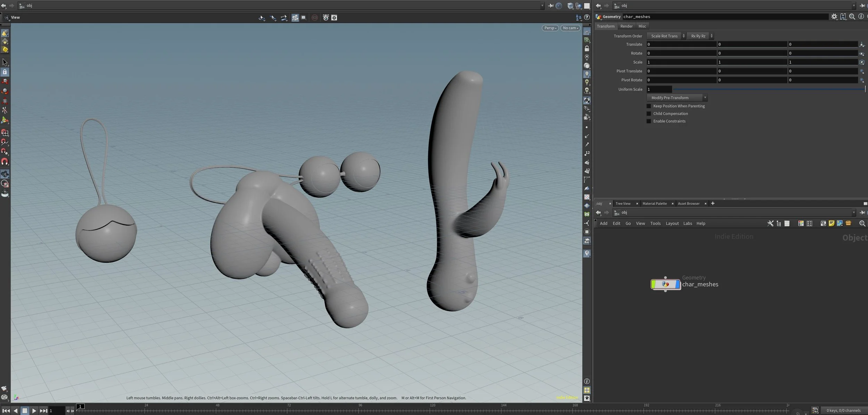This screenshot has height=415, width=868.
Task: Check the Child Compensation option
Action: pyautogui.click(x=649, y=113)
